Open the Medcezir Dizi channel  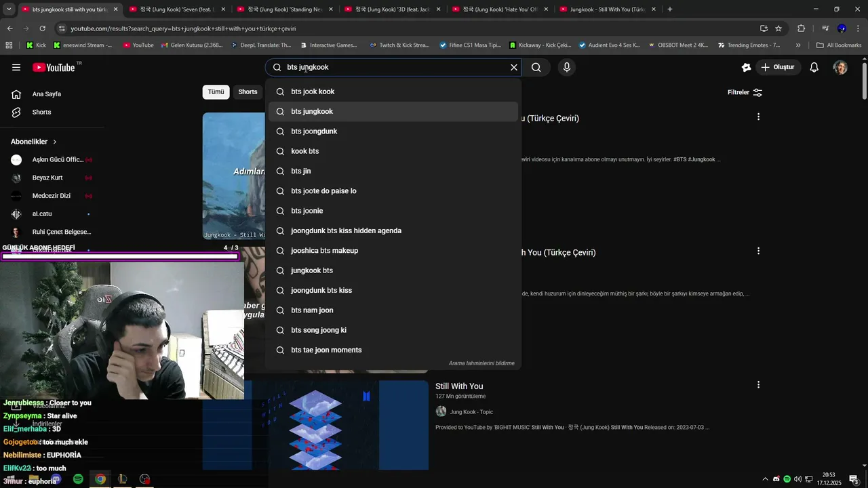click(52, 196)
